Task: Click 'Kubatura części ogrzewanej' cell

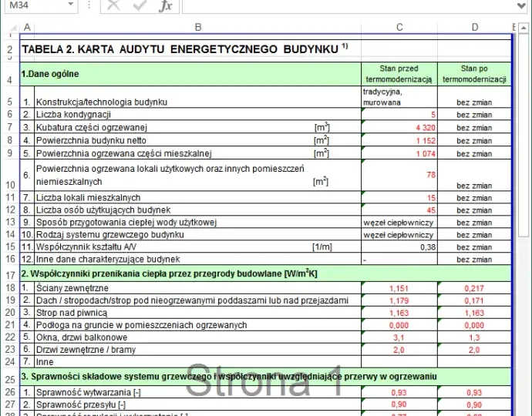Action: pyautogui.click(x=198, y=127)
